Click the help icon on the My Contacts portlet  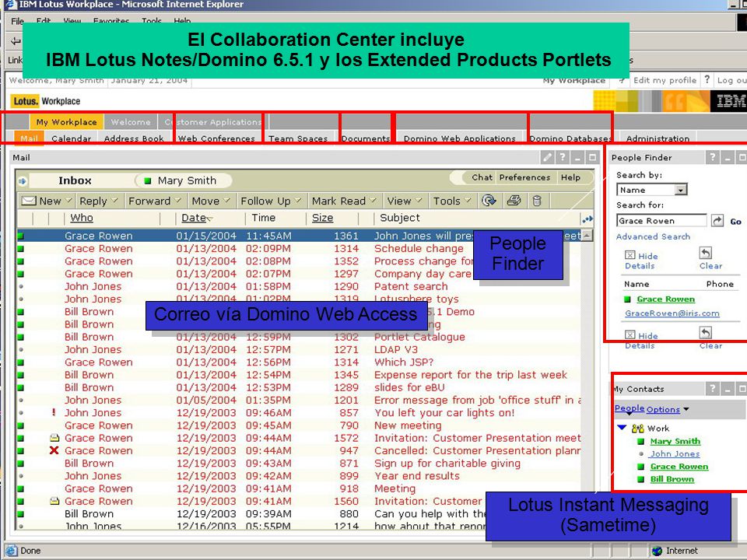(x=713, y=389)
